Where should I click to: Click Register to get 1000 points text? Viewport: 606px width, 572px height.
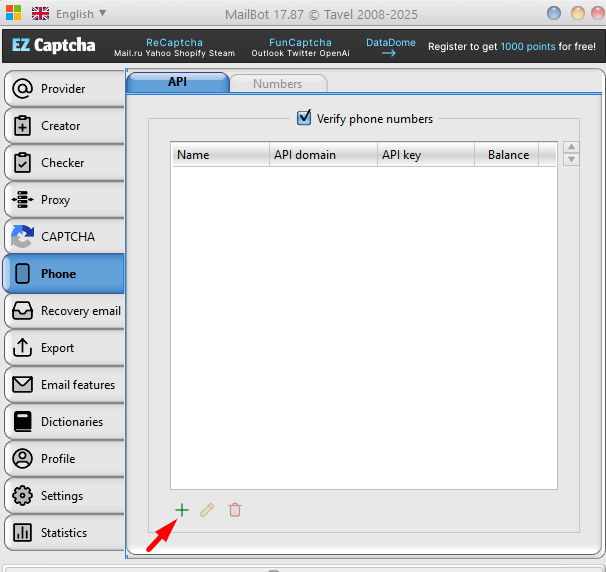[512, 46]
